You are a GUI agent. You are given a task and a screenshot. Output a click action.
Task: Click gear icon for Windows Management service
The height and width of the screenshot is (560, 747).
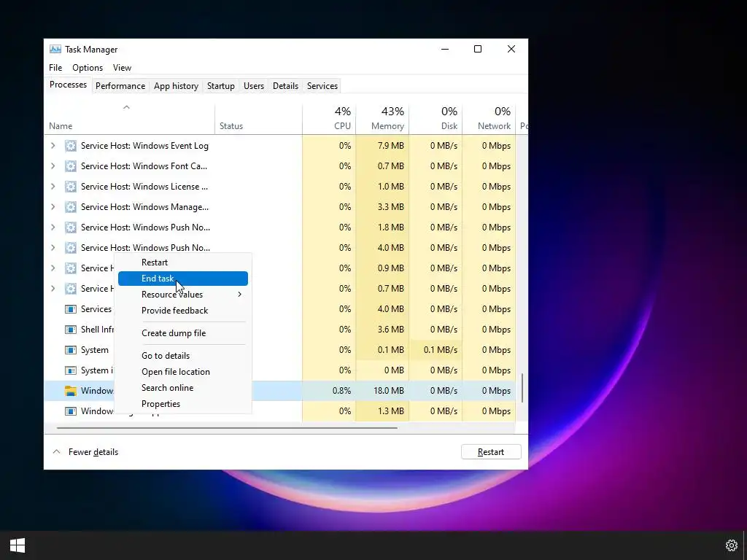71,207
